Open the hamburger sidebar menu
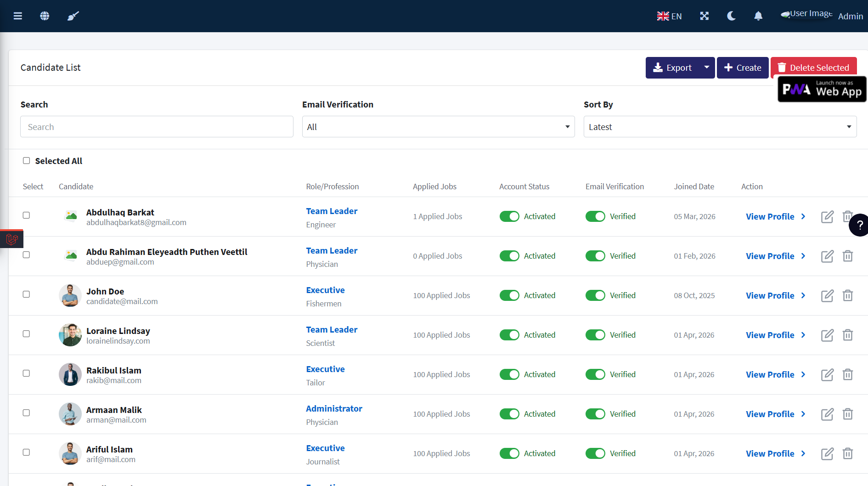This screenshot has height=486, width=868. [x=18, y=16]
